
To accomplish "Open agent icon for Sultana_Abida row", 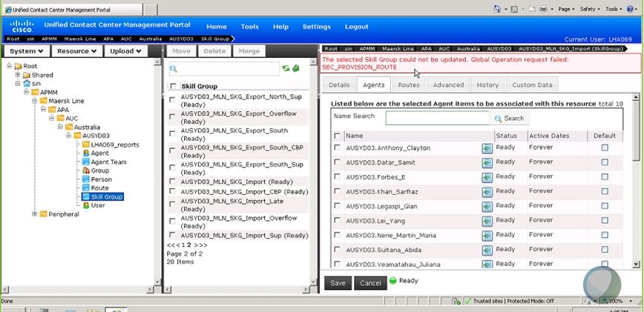I will click(x=487, y=250).
